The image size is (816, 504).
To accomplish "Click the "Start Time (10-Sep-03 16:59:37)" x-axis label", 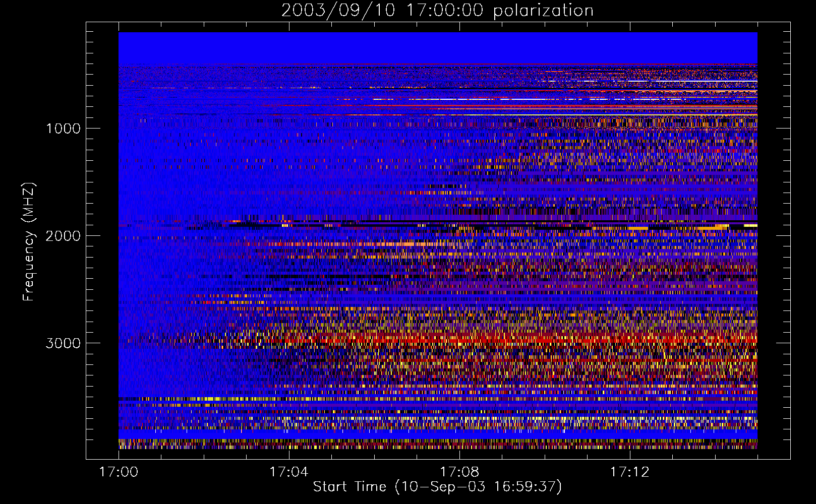I will click(437, 487).
